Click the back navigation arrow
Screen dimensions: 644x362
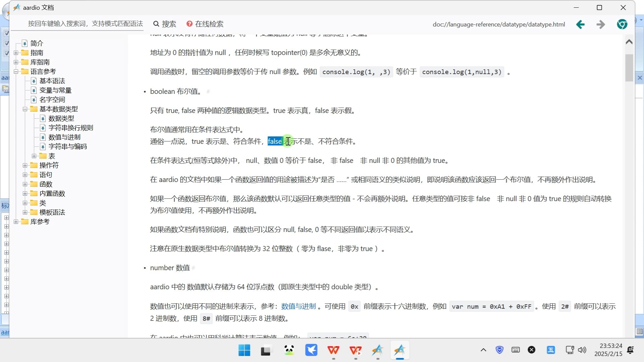point(580,24)
